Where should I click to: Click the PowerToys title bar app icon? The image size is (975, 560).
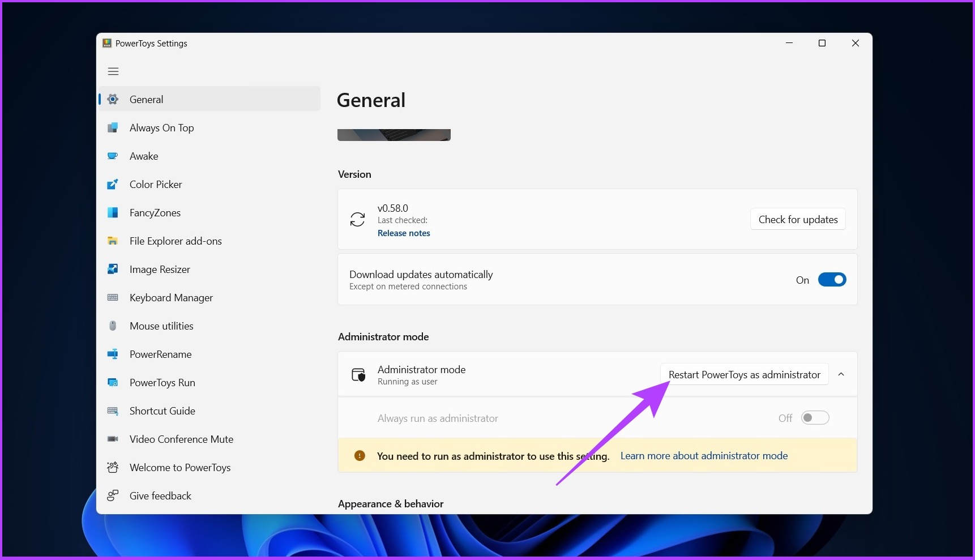point(107,43)
